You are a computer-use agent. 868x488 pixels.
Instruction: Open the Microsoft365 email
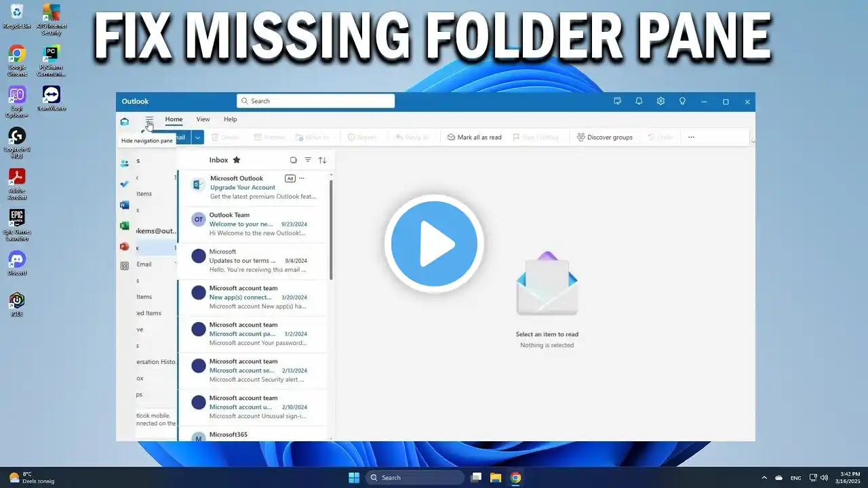tap(252, 434)
